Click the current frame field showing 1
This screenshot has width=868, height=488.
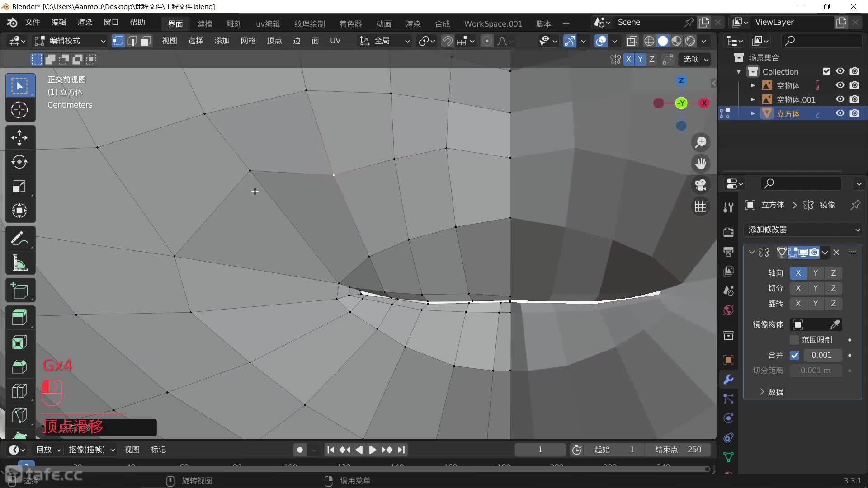[x=540, y=450]
